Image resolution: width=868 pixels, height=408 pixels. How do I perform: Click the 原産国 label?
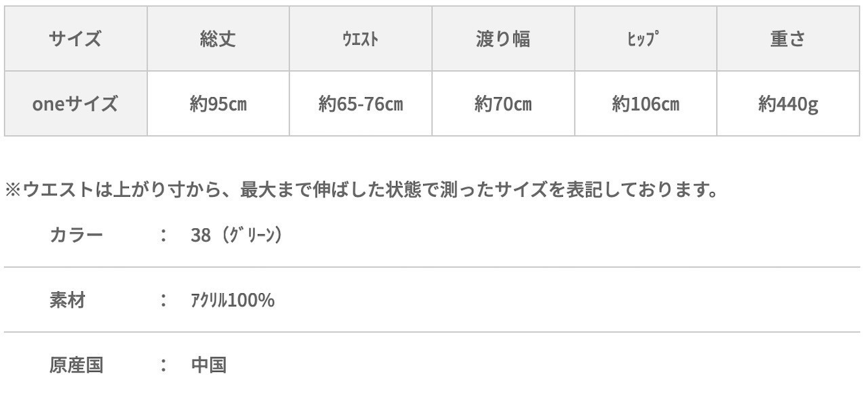pyautogui.click(x=76, y=365)
